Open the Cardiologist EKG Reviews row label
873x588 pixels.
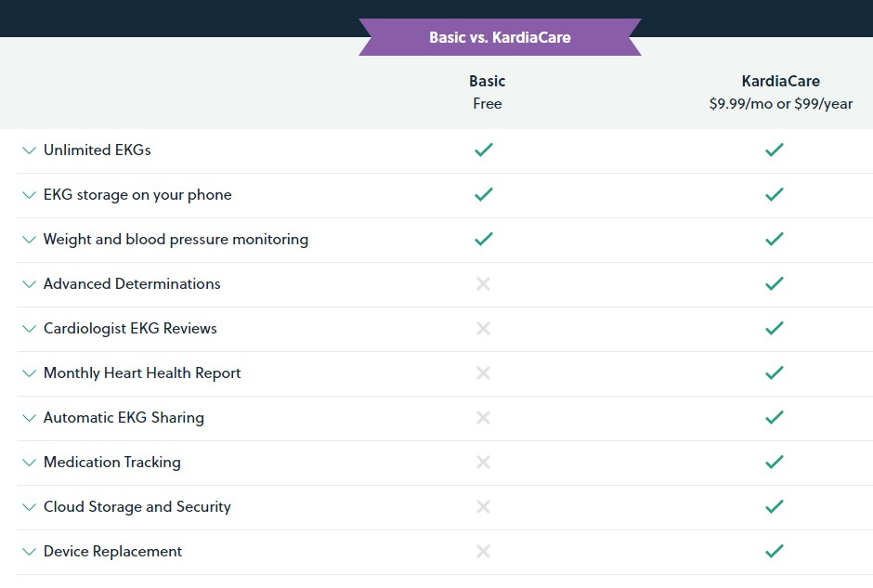(x=130, y=328)
